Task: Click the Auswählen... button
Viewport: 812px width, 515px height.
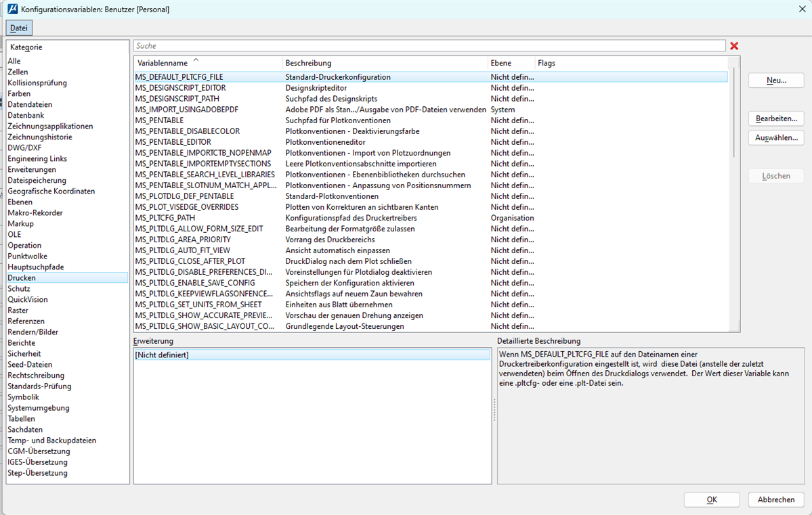Action: point(776,138)
